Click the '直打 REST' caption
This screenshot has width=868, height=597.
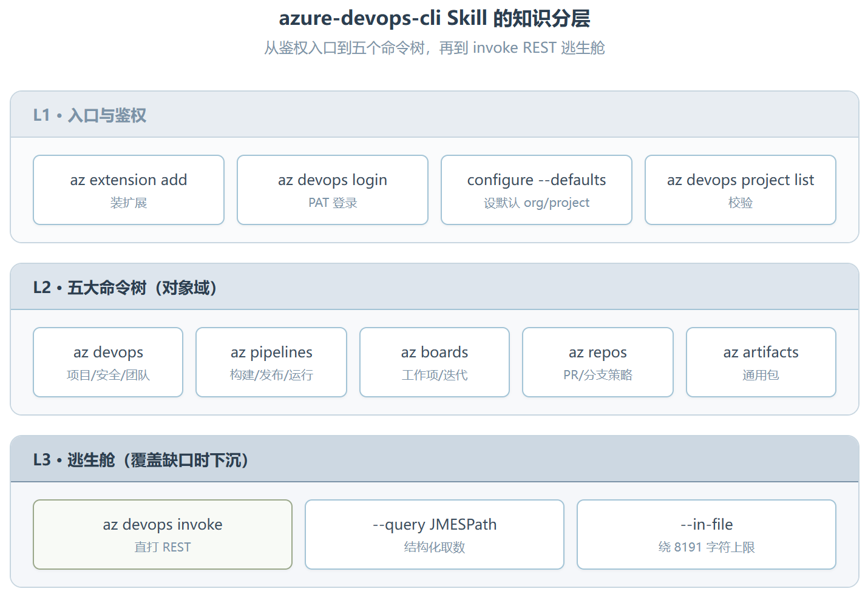[x=163, y=547]
